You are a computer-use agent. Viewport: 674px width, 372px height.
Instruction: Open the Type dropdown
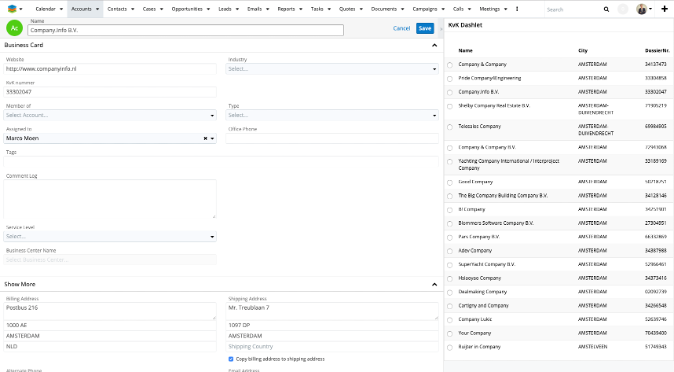tap(332, 115)
